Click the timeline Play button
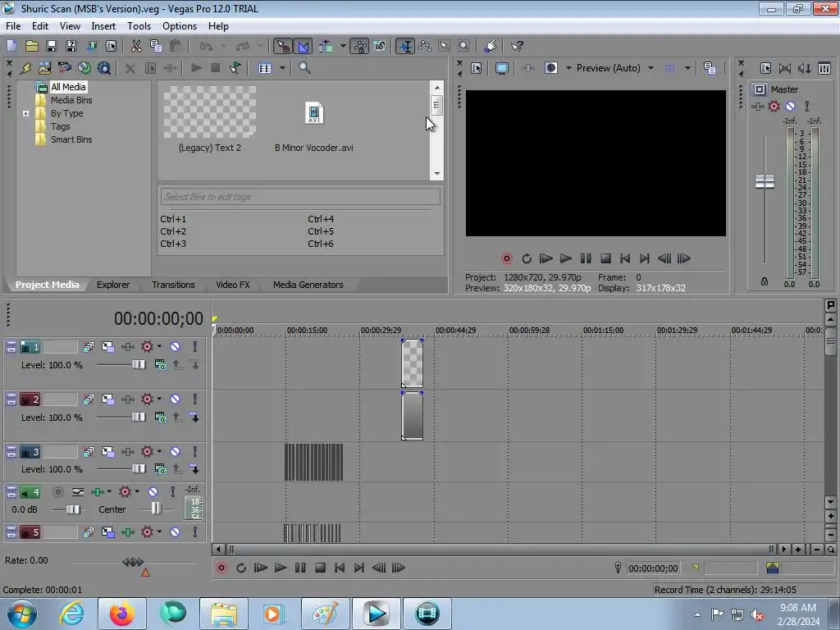Image resolution: width=840 pixels, height=630 pixels. (281, 568)
